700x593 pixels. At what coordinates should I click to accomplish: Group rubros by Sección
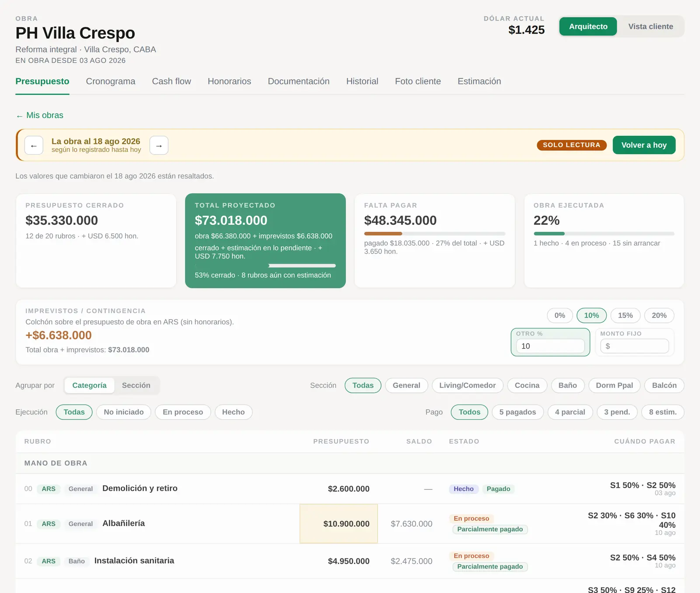[136, 385]
